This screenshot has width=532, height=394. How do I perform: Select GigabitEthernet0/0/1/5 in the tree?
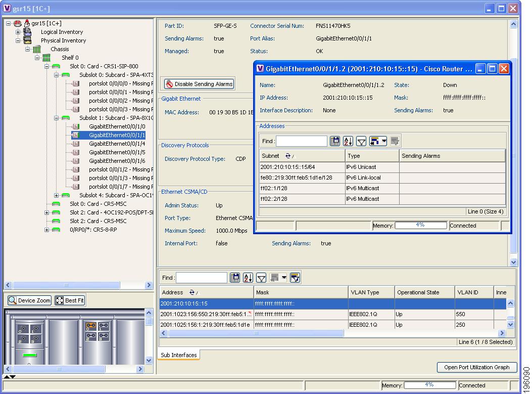point(117,152)
